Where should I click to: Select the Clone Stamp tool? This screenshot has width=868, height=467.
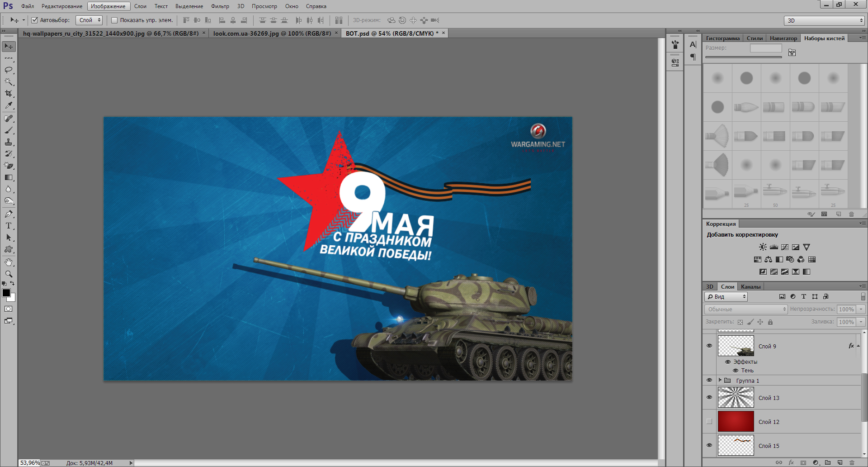click(x=9, y=142)
